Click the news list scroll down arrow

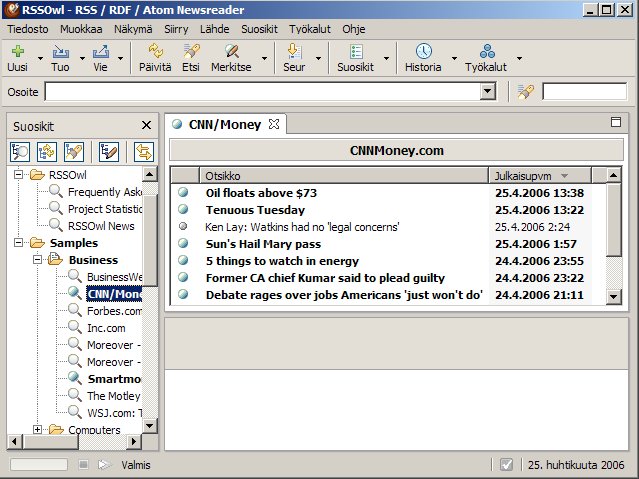[613, 296]
